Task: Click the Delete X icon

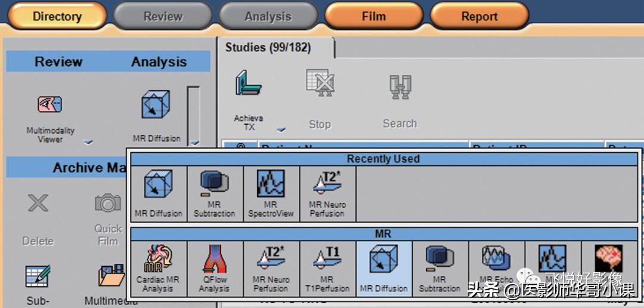Action: pyautogui.click(x=38, y=203)
